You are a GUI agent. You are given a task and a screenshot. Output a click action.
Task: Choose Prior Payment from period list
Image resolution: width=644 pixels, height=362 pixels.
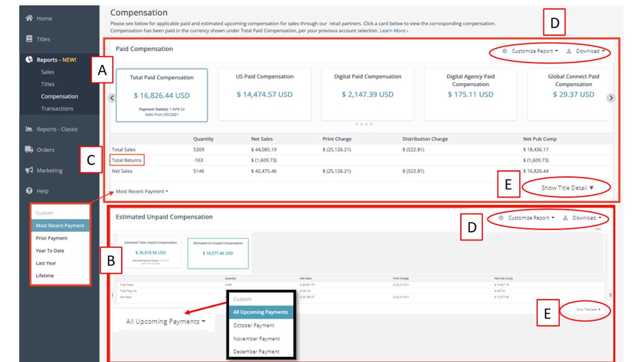60,238
